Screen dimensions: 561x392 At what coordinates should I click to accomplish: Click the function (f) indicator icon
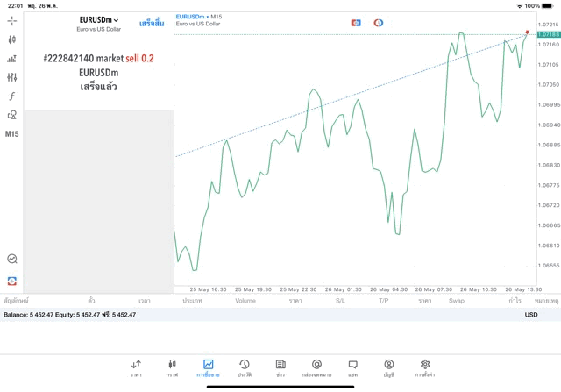tap(12, 96)
